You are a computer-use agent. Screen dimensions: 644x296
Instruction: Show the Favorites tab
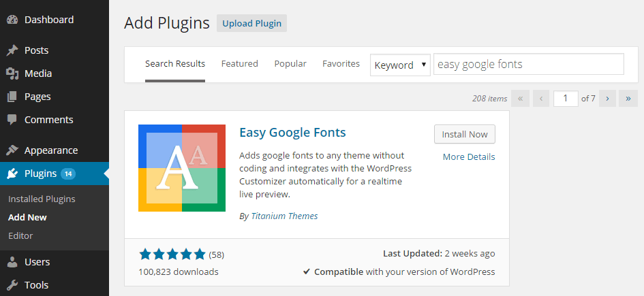tap(341, 63)
